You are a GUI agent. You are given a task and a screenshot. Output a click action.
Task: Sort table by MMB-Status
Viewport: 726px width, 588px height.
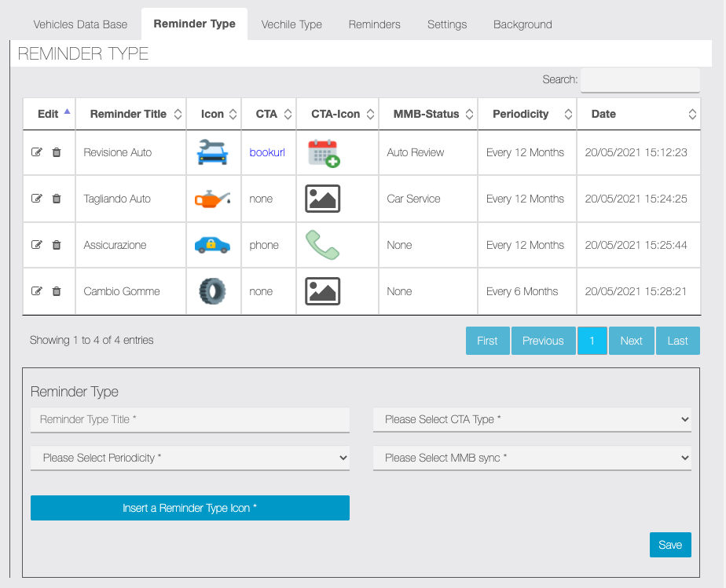point(428,114)
